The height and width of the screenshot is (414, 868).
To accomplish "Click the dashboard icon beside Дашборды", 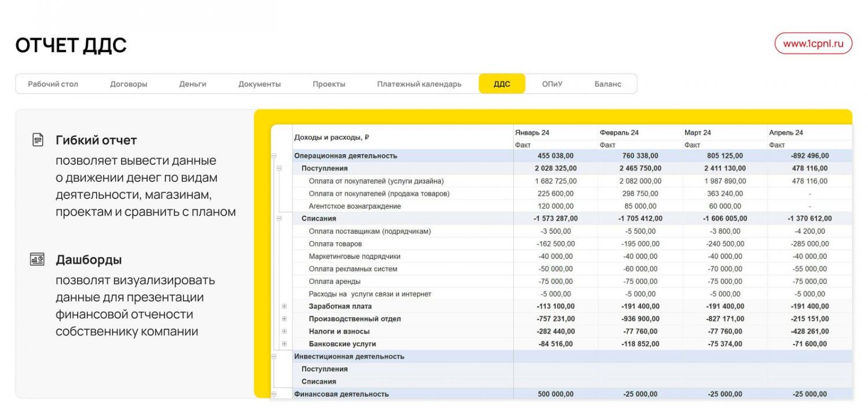I will click(x=38, y=260).
